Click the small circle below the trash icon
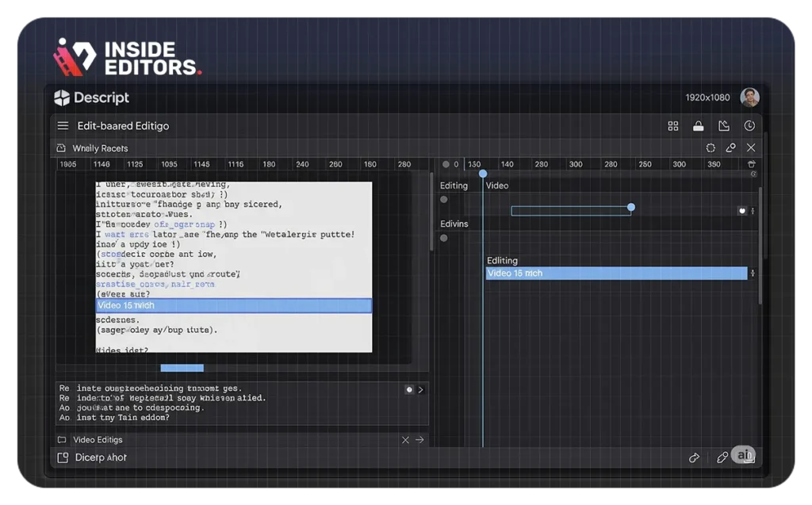 tap(753, 174)
